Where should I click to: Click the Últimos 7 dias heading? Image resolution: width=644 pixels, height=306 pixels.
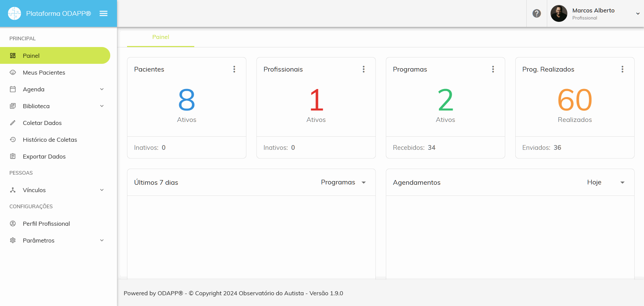pos(156,182)
